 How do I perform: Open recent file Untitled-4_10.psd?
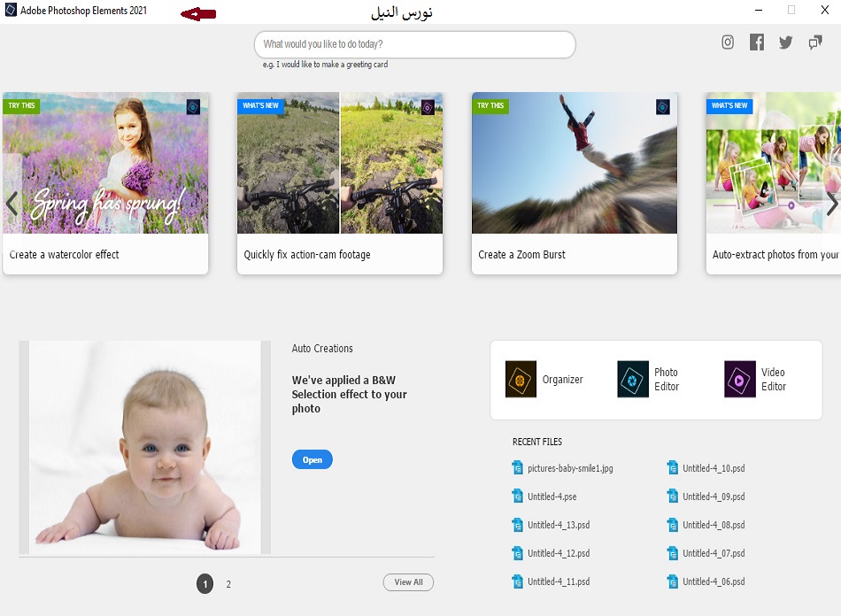click(x=713, y=468)
